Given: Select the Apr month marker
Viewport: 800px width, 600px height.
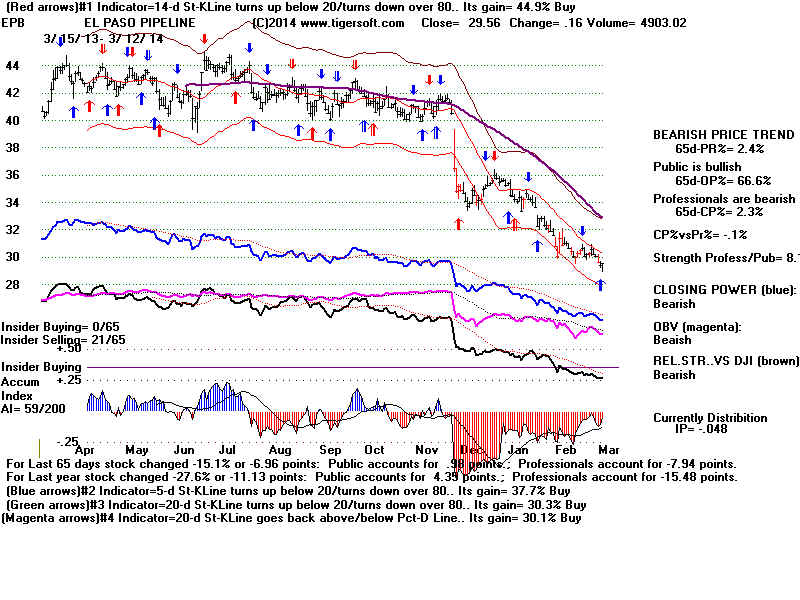Looking at the screenshot, I should click(85, 451).
